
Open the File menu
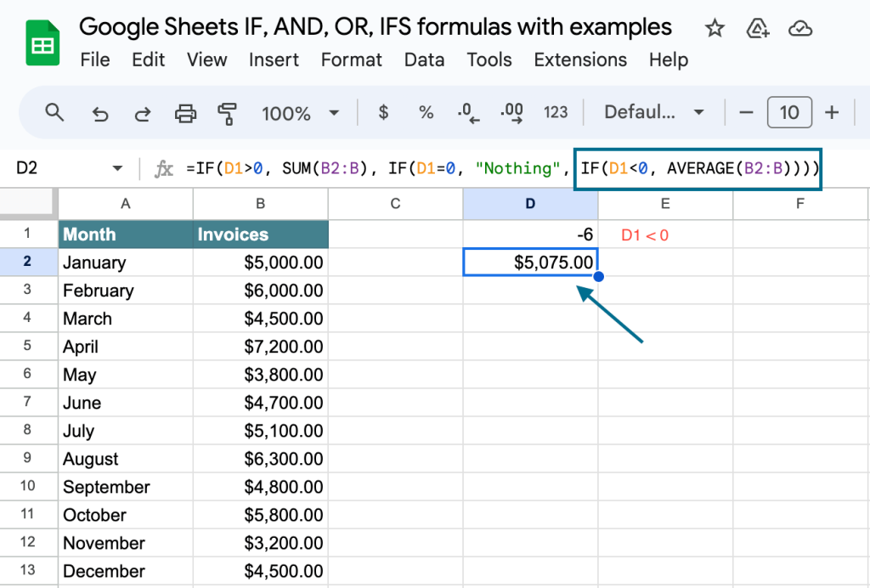pos(95,59)
